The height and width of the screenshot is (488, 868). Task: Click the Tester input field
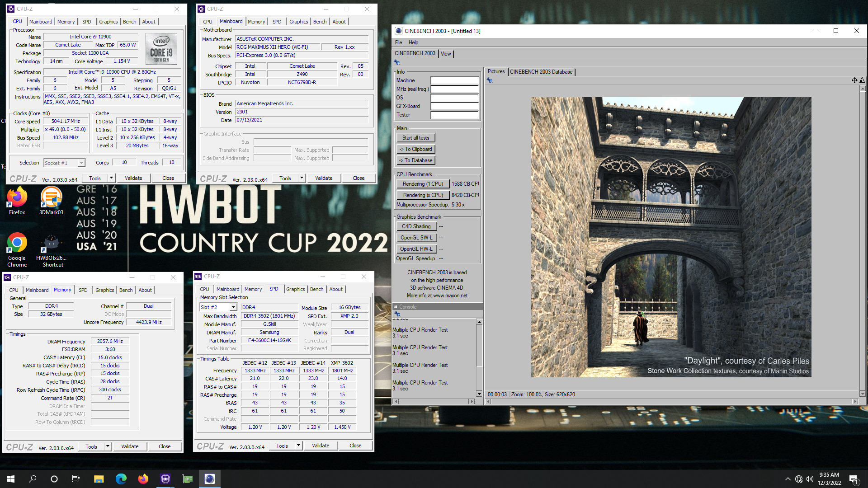pos(454,115)
